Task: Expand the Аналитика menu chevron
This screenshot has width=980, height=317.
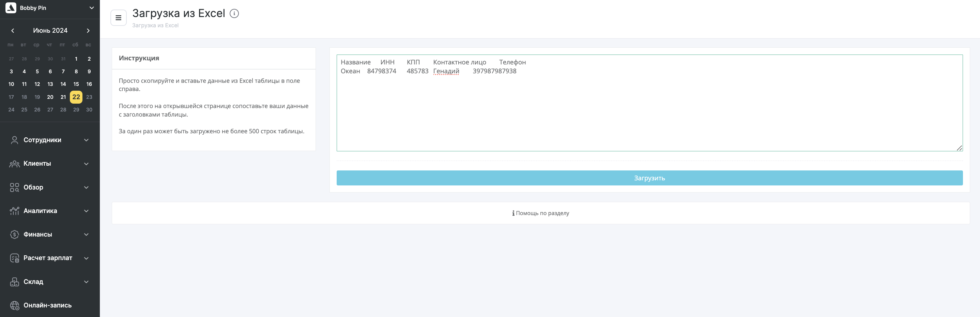Action: (86, 211)
